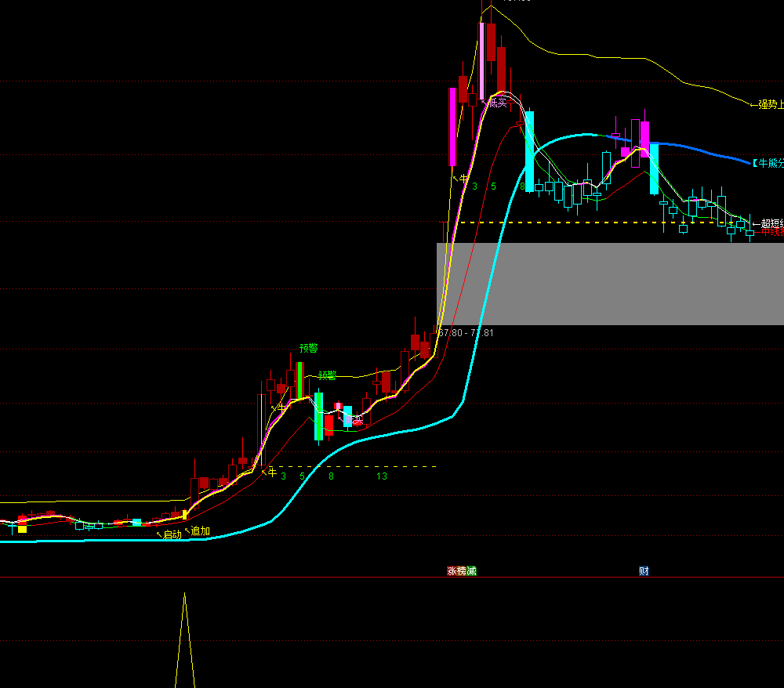Click the 启动 signal arrow label
The image size is (784, 688).
169,534
